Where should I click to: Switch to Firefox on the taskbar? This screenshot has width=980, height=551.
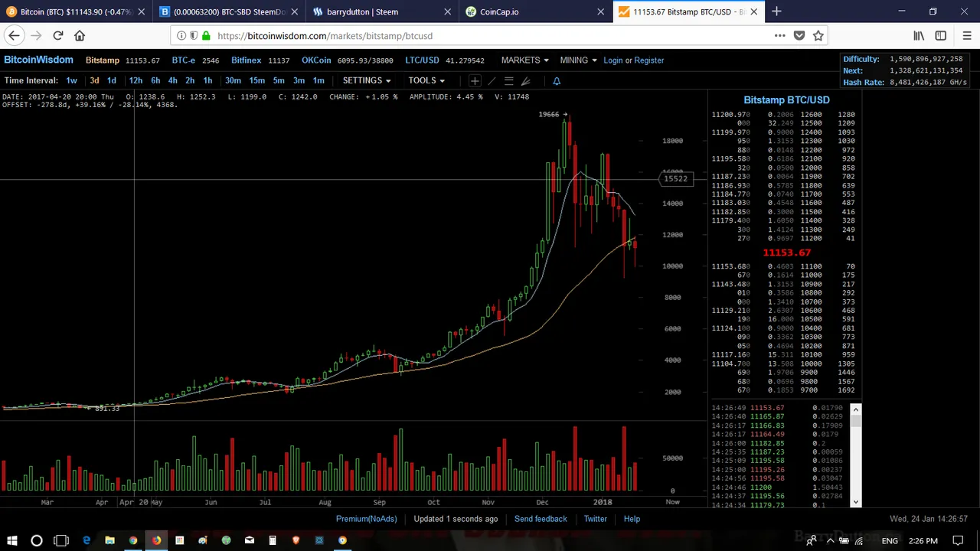coord(156,541)
